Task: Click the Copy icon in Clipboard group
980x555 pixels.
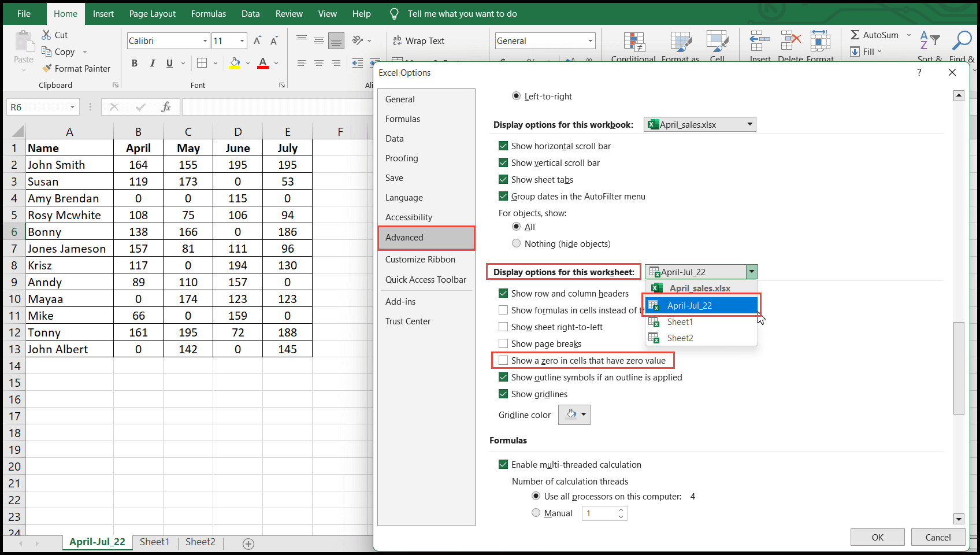Action: tap(47, 51)
